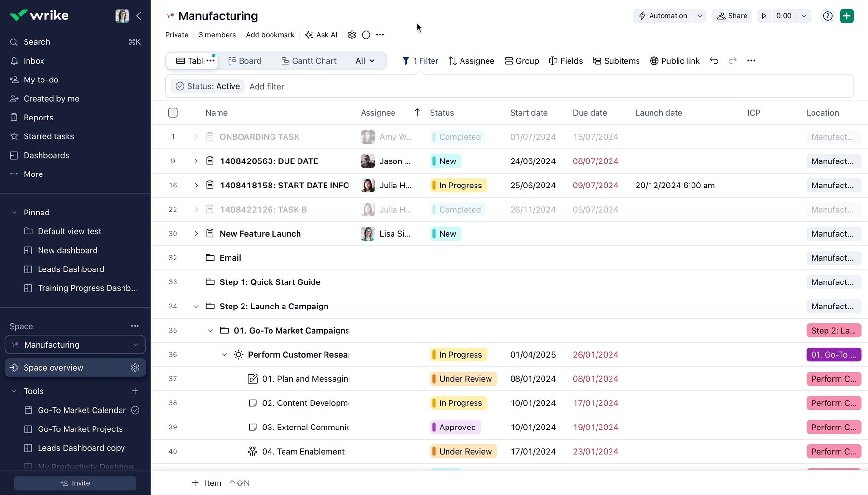Viewport: 868px width, 495px height.
Task: Open the user profile avatar
Action: point(122,16)
